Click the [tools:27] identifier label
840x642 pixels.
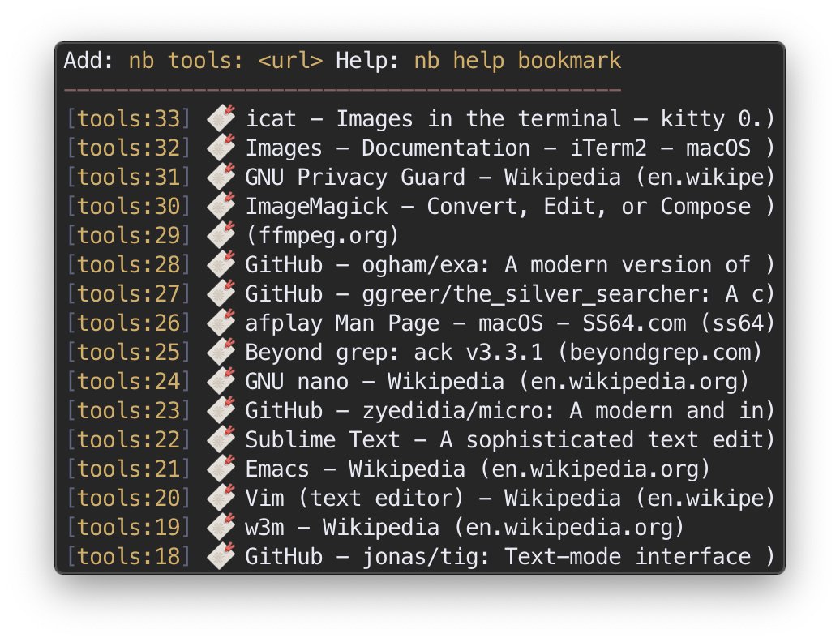click(128, 294)
